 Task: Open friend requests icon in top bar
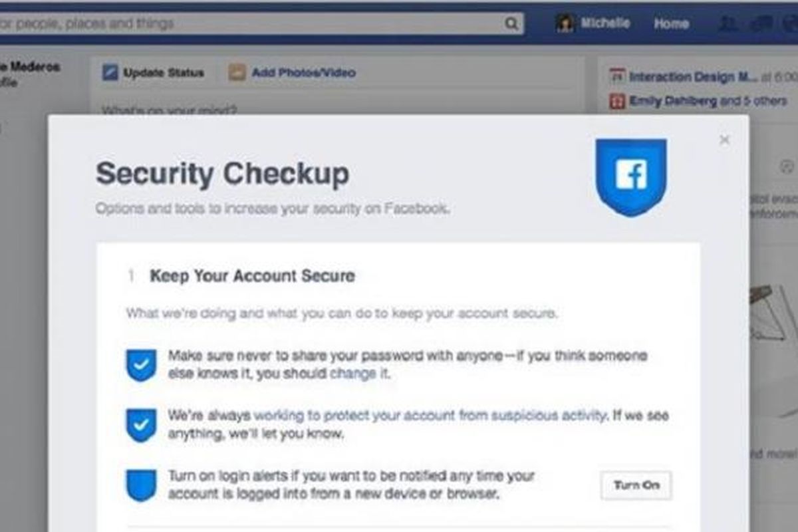(729, 24)
